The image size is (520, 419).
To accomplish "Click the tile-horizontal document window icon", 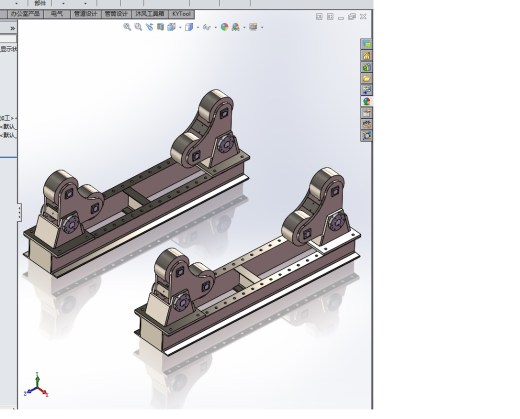I will [319, 17].
